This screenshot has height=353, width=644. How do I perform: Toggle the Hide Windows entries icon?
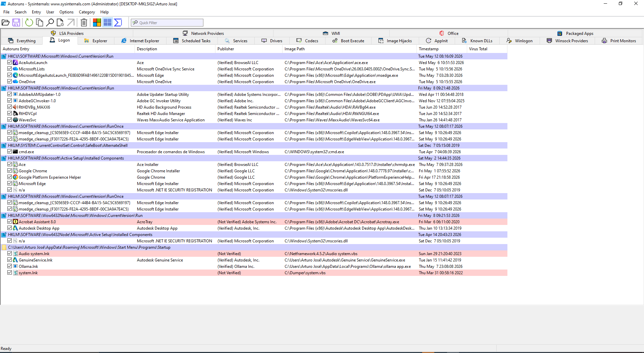pyautogui.click(x=107, y=22)
